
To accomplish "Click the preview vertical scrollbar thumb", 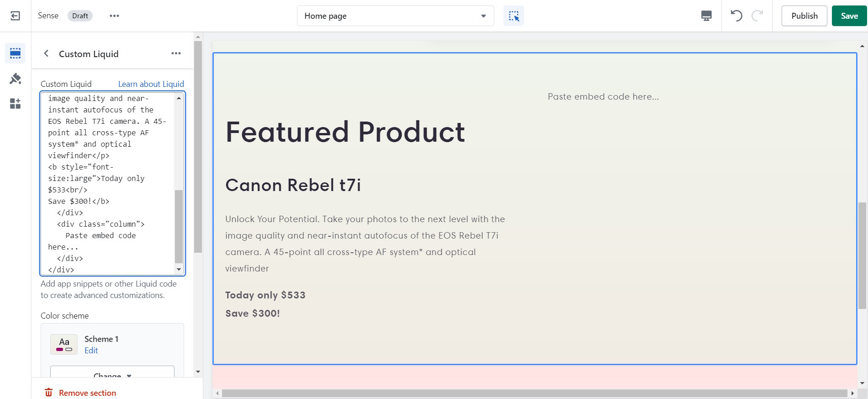I will coord(862,256).
